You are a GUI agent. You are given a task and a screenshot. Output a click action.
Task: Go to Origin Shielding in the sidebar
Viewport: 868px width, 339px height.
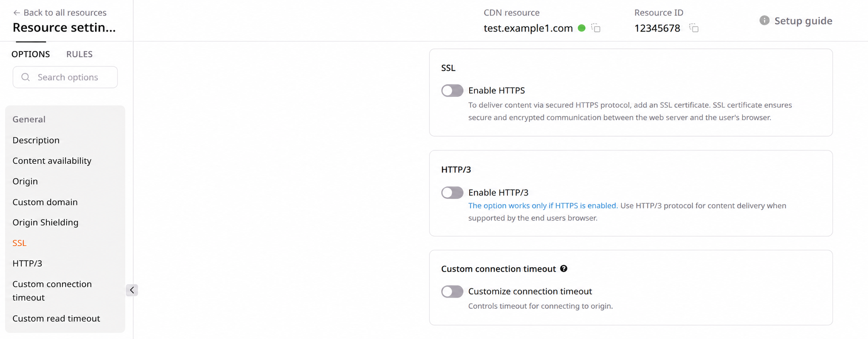point(45,222)
